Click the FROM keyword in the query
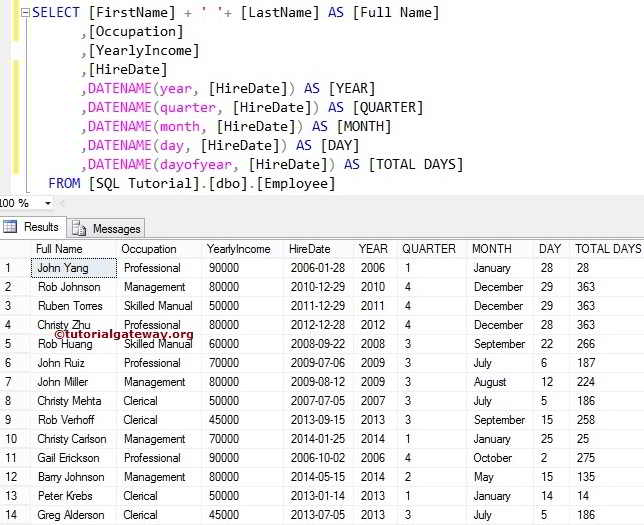This screenshot has width=644, height=525. pos(64,183)
